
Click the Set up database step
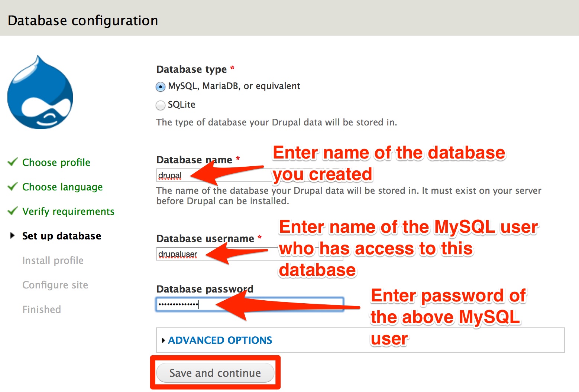coord(61,235)
